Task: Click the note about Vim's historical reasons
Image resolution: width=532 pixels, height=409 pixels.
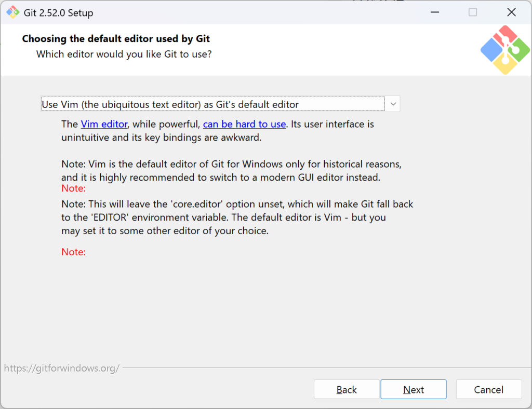Action: click(x=231, y=171)
